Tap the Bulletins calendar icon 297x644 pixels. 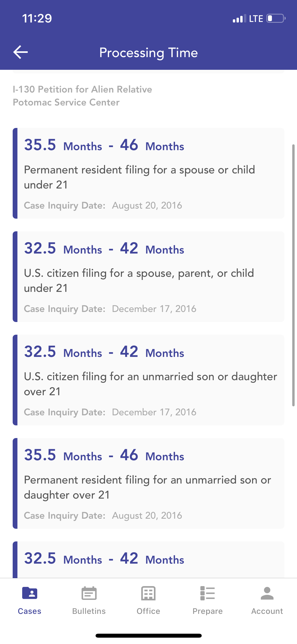click(x=89, y=593)
